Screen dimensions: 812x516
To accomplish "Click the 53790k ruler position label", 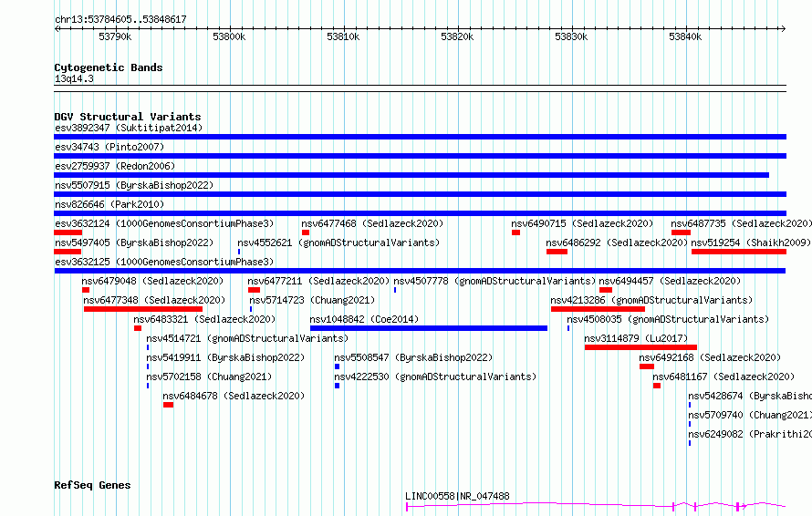I will point(115,36).
